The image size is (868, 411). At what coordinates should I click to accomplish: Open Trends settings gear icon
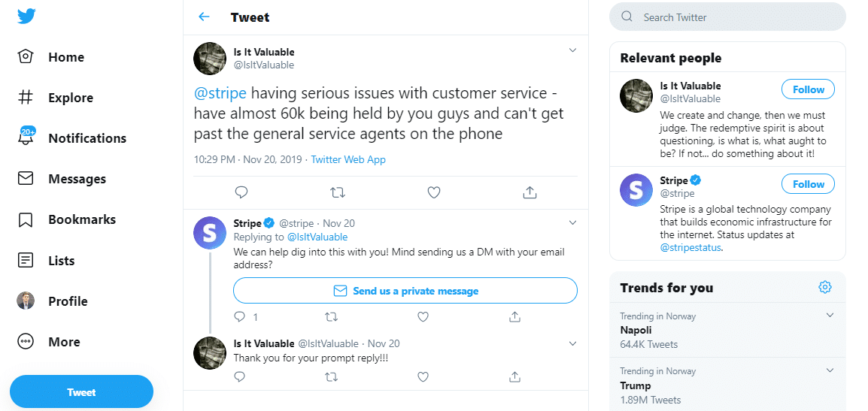[x=825, y=287]
